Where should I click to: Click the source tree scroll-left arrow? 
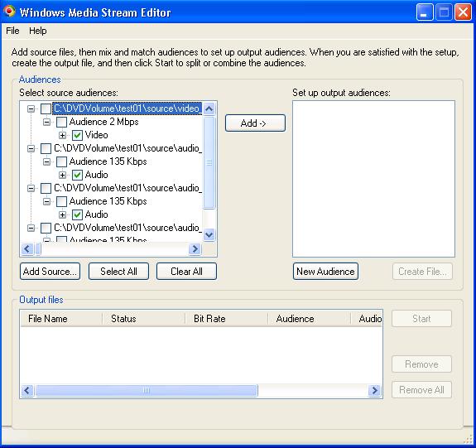[27, 249]
